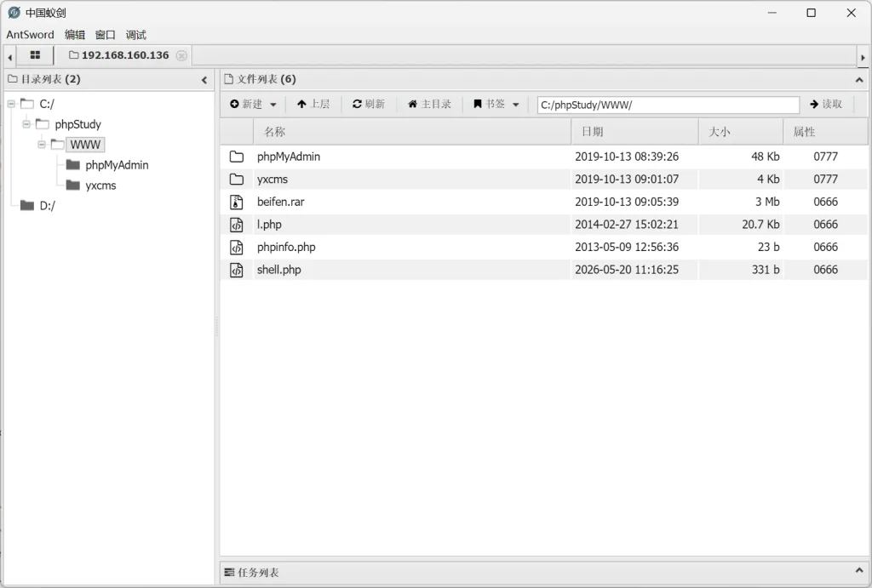This screenshot has width=872, height=588.
Task: Select yxcms folder in directory tree
Action: tap(100, 186)
